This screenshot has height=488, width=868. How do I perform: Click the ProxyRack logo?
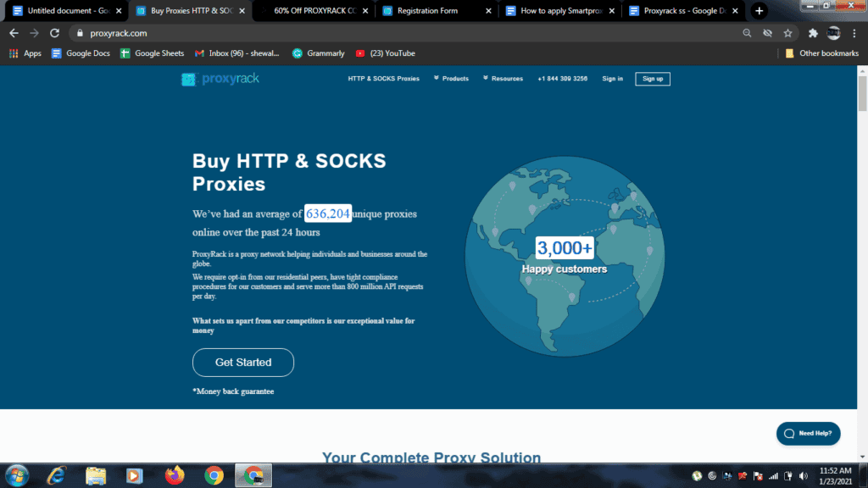point(220,79)
